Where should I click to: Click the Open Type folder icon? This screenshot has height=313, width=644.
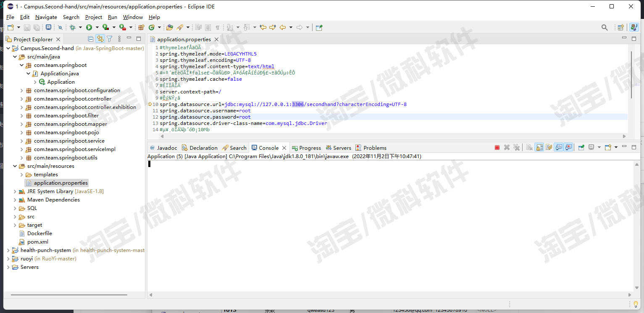pyautogui.click(x=169, y=27)
